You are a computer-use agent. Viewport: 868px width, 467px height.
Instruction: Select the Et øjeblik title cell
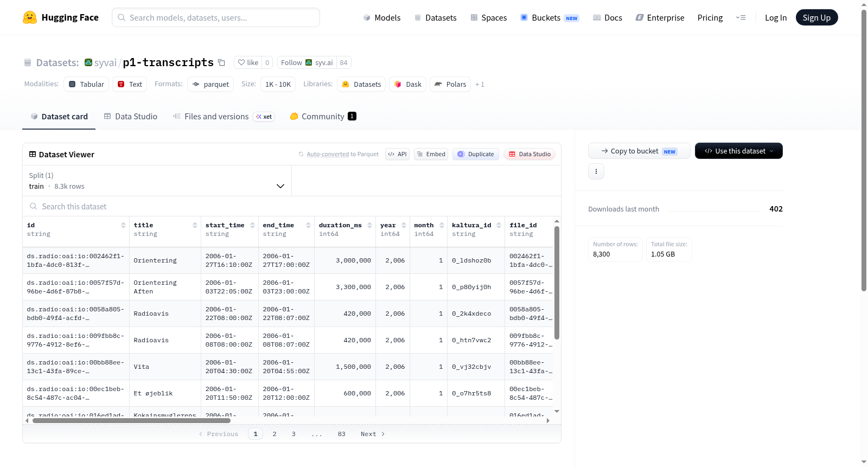pyautogui.click(x=165, y=393)
